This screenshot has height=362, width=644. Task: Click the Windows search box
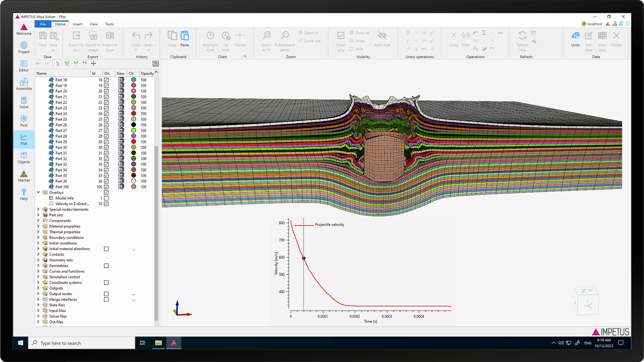[82, 343]
